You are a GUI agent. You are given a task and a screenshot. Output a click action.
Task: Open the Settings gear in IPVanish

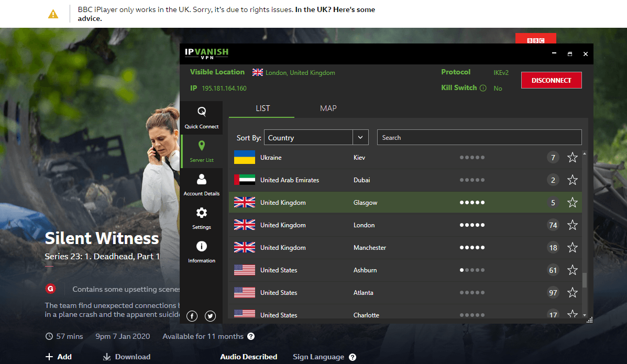click(202, 218)
